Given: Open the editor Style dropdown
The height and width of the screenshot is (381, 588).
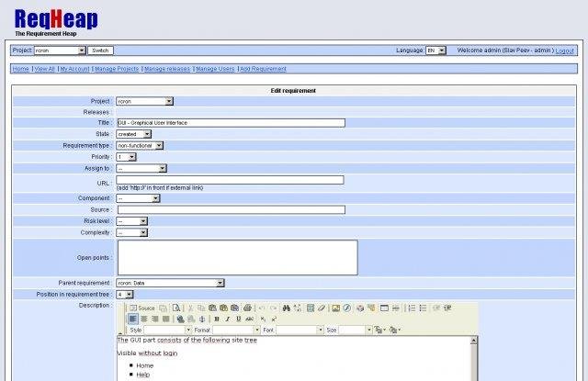Looking at the screenshot, I should (x=167, y=330).
